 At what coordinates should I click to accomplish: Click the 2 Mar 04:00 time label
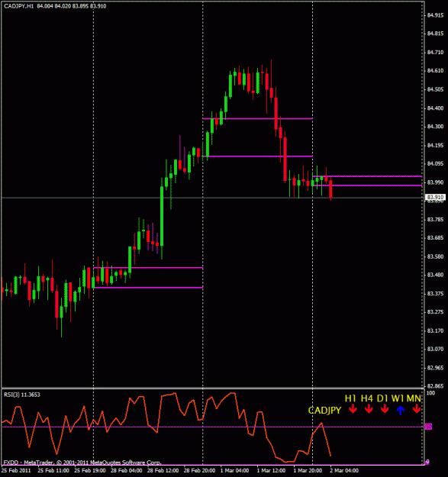[344, 470]
